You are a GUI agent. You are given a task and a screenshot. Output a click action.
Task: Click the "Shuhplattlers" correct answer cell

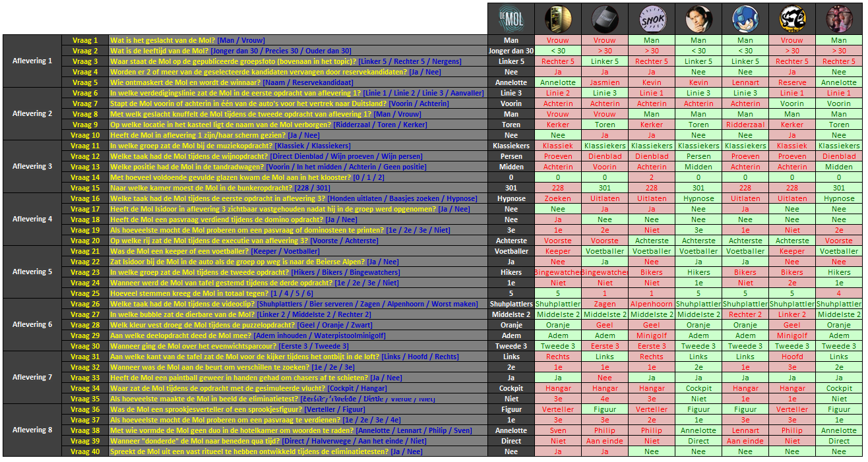tap(511, 304)
